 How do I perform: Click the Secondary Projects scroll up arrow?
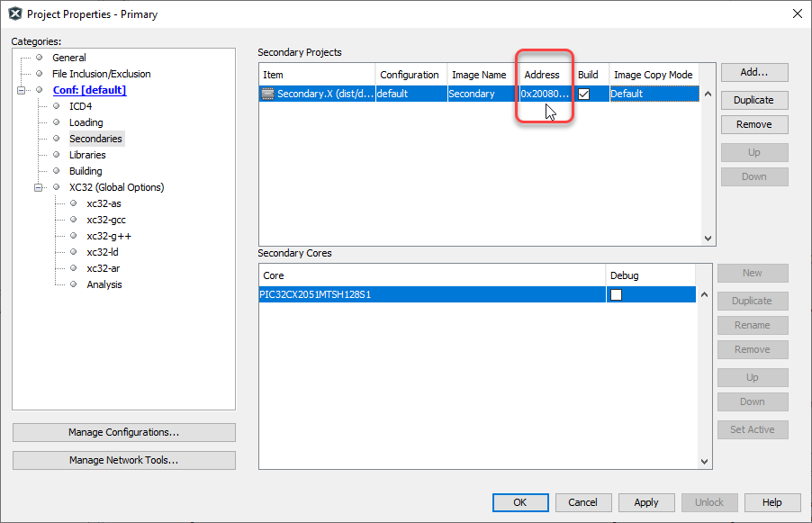[708, 94]
